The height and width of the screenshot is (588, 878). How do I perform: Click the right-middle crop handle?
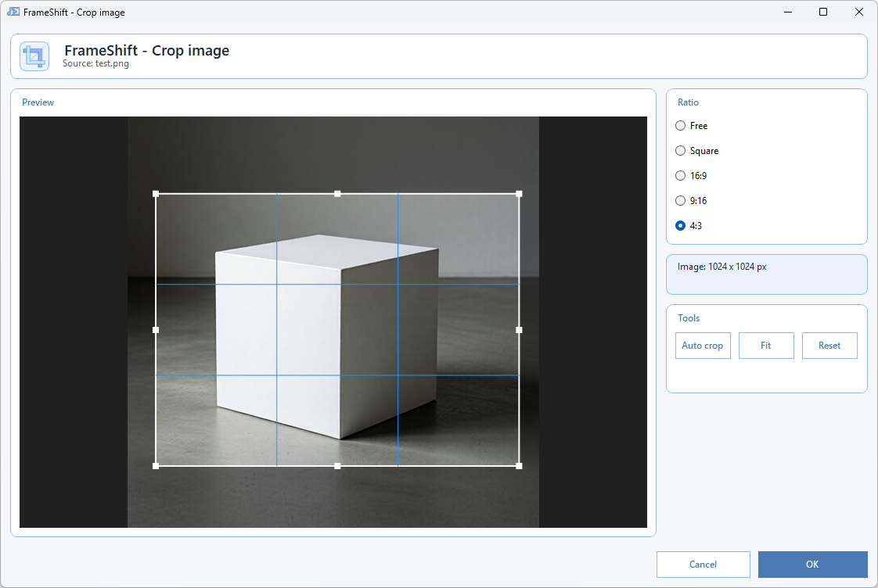tap(519, 330)
